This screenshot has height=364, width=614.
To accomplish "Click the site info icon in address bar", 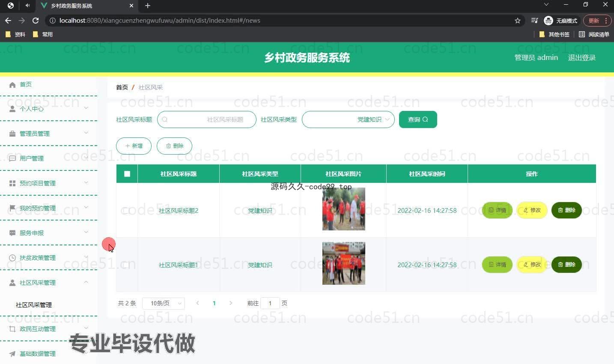I will (x=52, y=21).
